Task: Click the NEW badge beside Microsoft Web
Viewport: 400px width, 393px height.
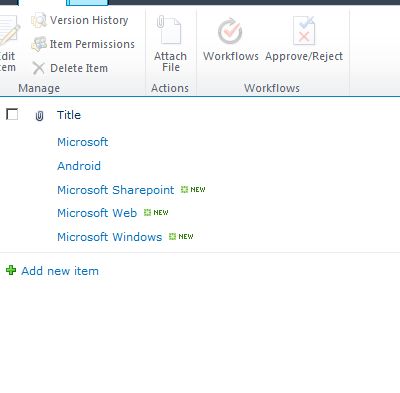Action: coord(156,213)
